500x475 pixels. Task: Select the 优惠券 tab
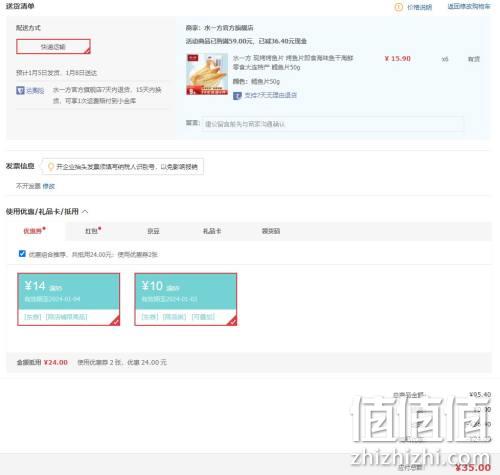34,231
